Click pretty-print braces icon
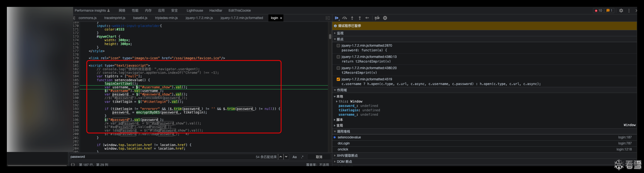Screen dimensions: 644x173 tap(73, 165)
